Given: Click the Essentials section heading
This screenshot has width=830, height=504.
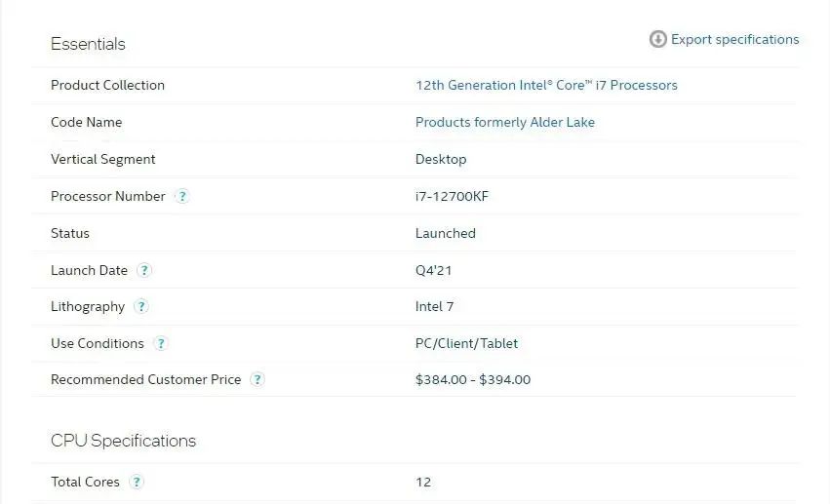Looking at the screenshot, I should coord(88,44).
